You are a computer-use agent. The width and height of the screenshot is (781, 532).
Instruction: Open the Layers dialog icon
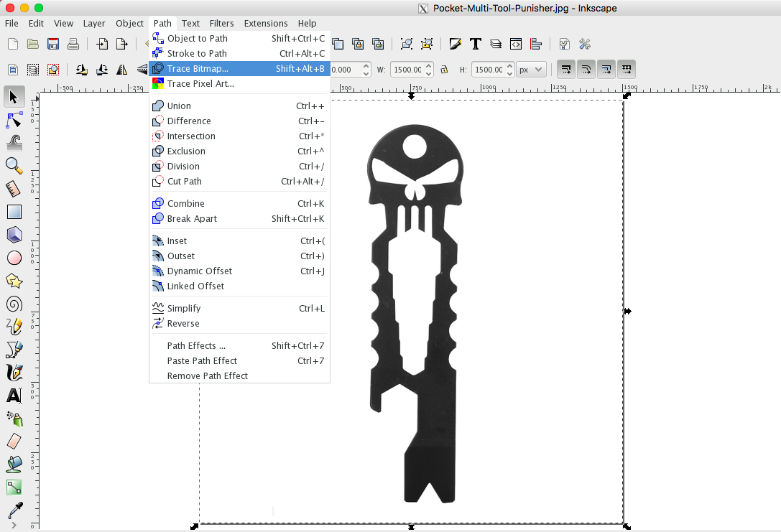(496, 44)
